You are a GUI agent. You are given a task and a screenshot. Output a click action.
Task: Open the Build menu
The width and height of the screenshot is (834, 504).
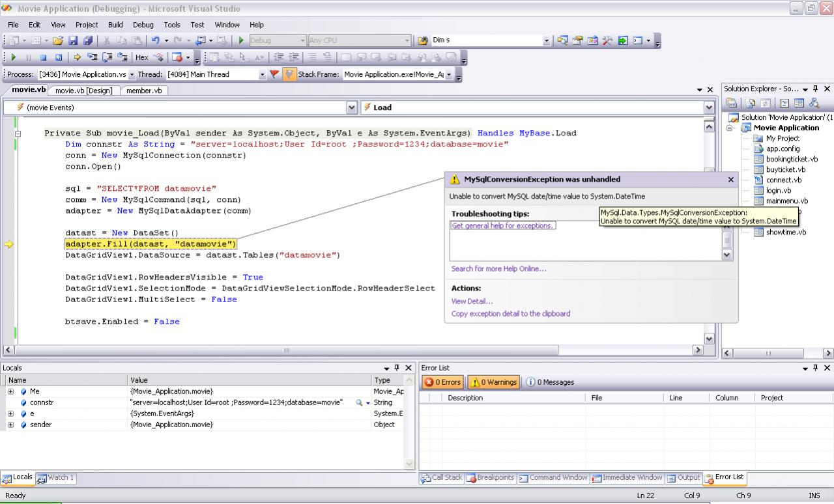tap(115, 25)
